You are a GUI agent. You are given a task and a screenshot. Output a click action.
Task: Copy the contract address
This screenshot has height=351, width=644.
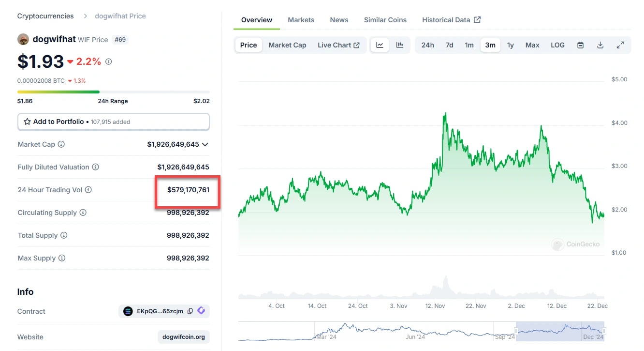click(x=190, y=311)
